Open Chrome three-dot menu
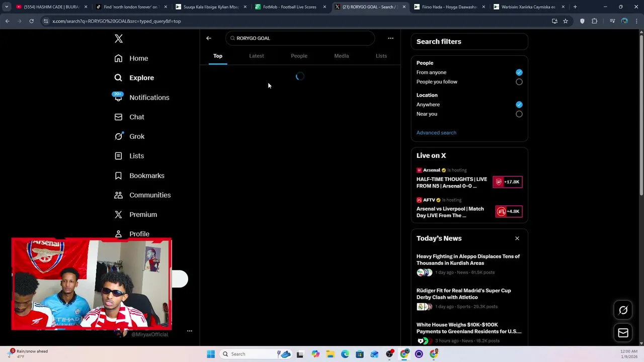 pyautogui.click(x=636, y=21)
